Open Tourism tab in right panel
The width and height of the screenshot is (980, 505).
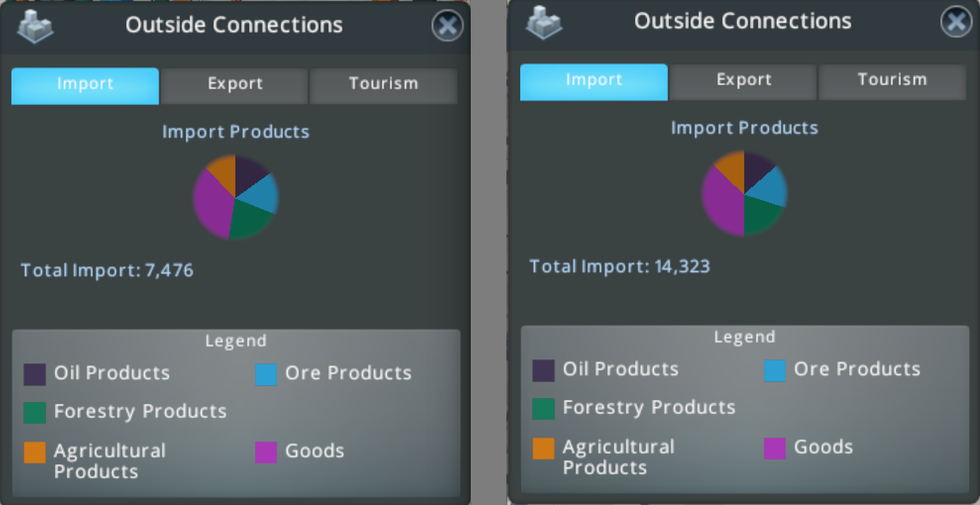tap(892, 80)
